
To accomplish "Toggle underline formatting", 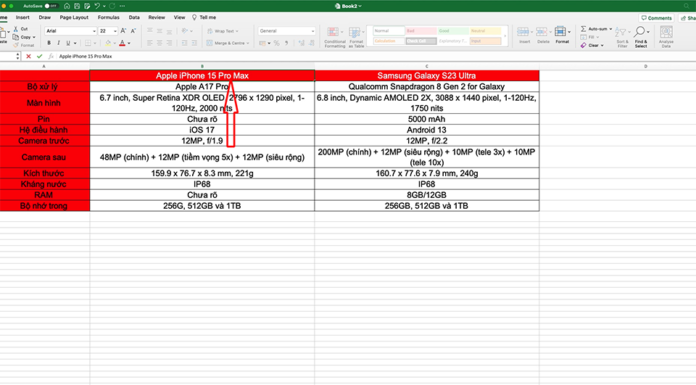I will (68, 43).
